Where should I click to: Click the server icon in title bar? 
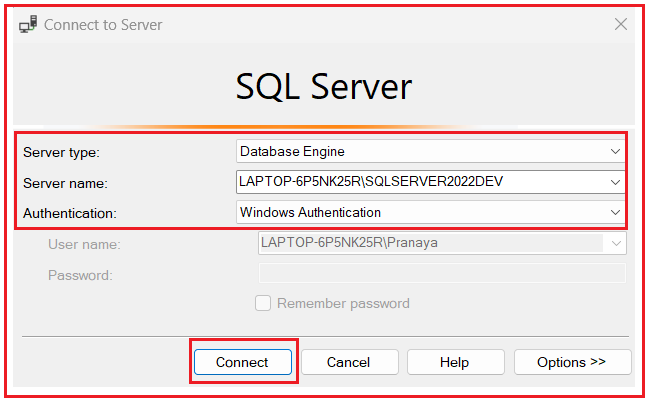(28, 24)
